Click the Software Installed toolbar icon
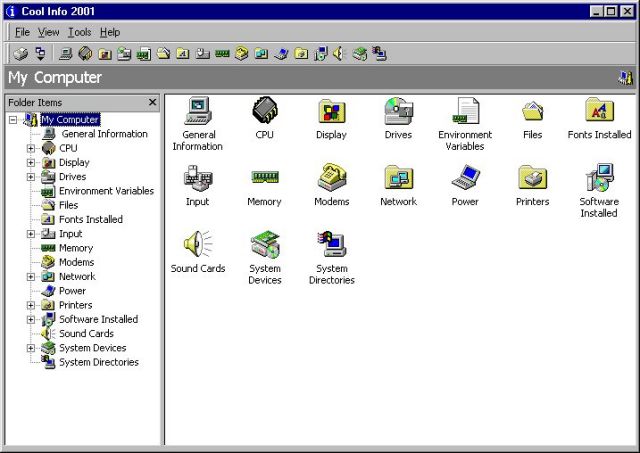 321,53
